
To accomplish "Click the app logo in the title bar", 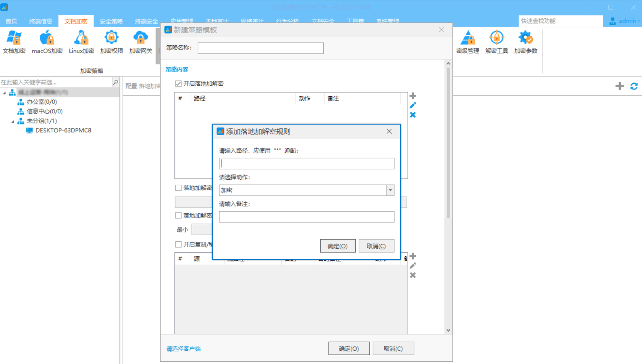I will (5, 7).
